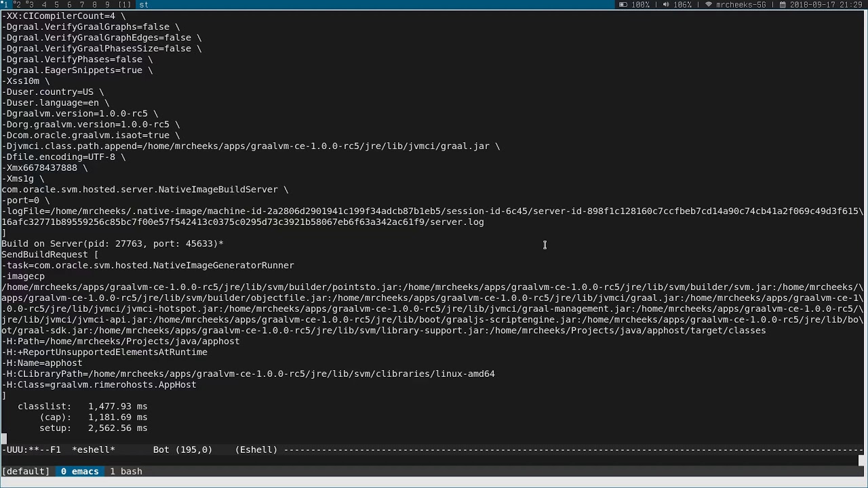Select tmux window '0 emacs'
868x488 pixels.
click(x=80, y=471)
